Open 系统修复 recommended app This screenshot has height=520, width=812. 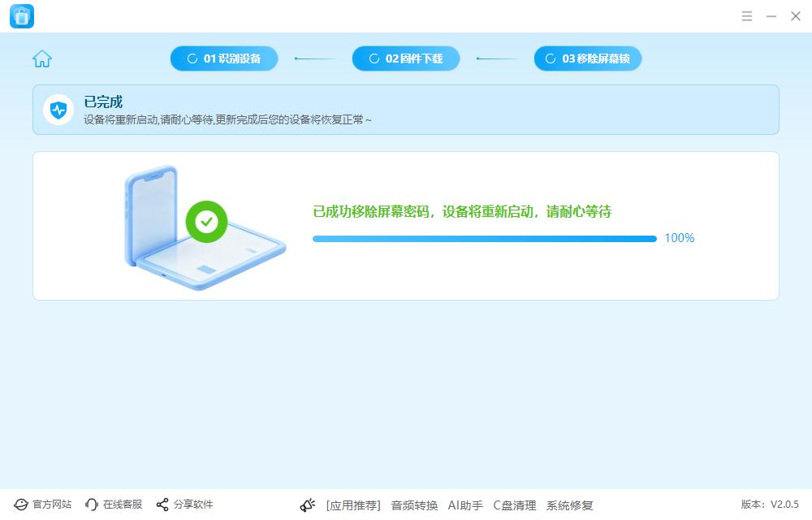570,505
